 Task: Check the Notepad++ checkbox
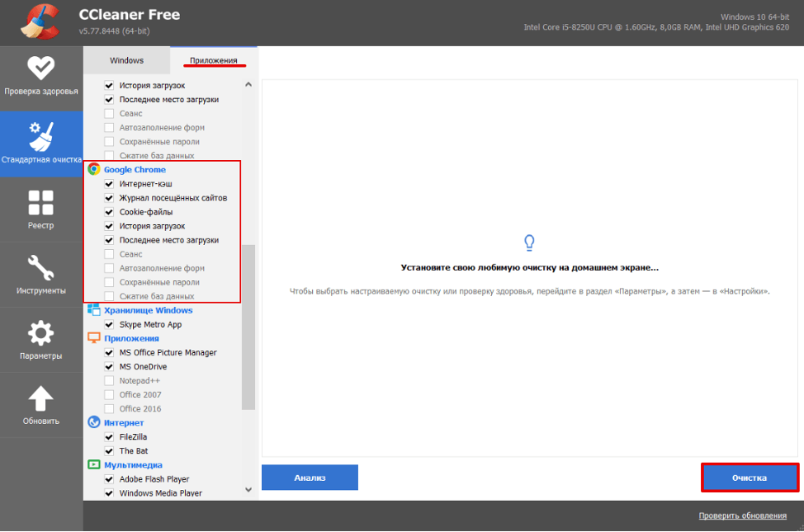click(109, 380)
